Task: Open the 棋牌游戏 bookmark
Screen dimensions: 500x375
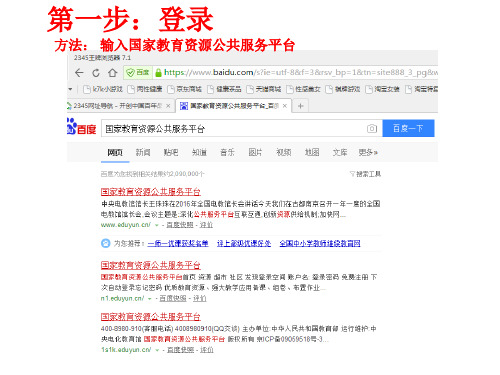Action: pyautogui.click(x=343, y=89)
